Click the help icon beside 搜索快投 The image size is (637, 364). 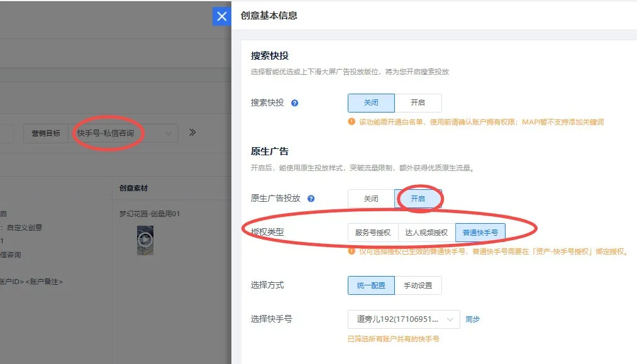point(294,103)
